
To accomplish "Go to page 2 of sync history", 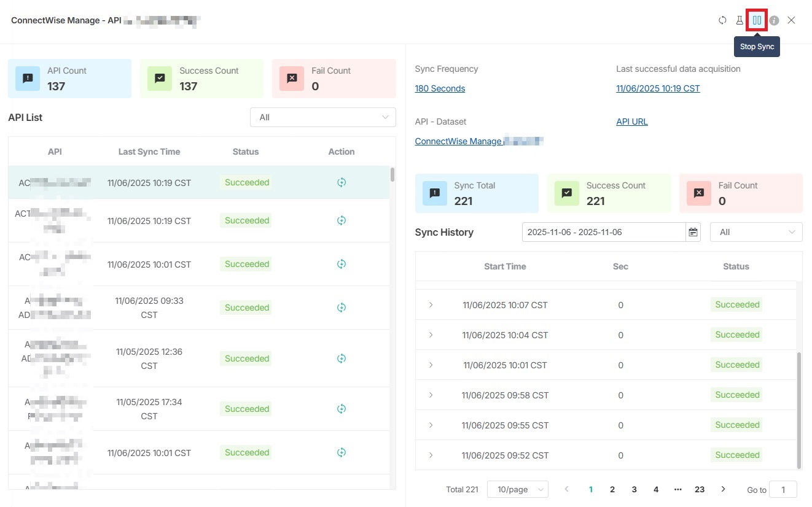I will pos(612,489).
